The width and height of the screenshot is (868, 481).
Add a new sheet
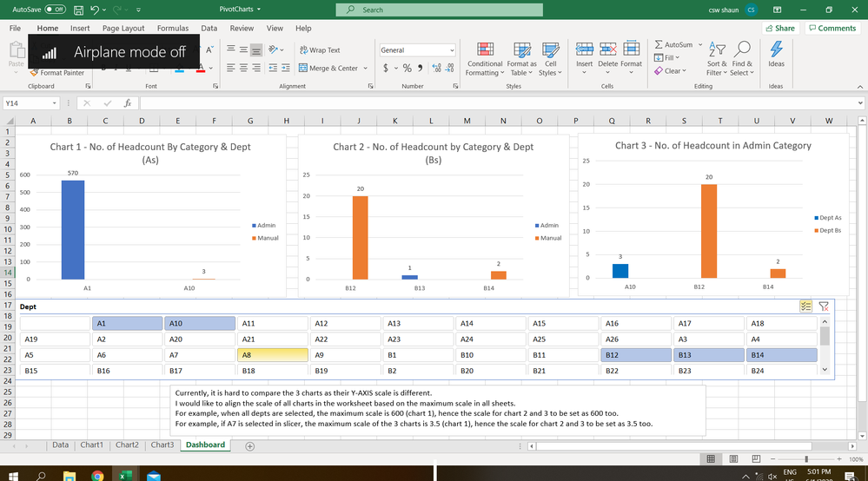pyautogui.click(x=249, y=446)
